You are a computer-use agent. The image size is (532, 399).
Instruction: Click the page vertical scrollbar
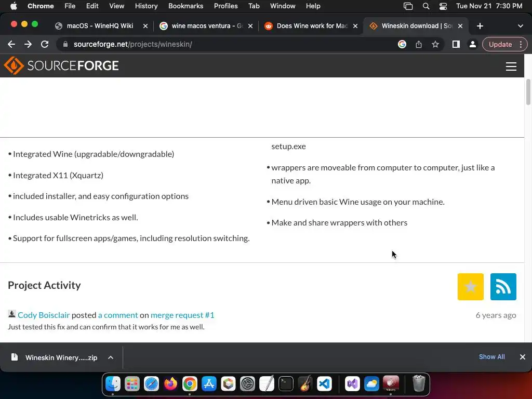pyautogui.click(x=528, y=92)
